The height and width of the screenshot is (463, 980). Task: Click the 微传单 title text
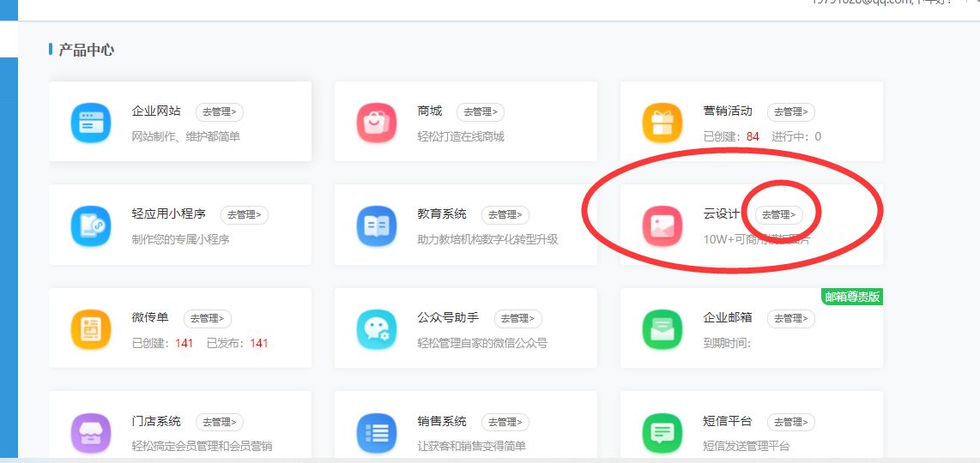click(x=150, y=318)
